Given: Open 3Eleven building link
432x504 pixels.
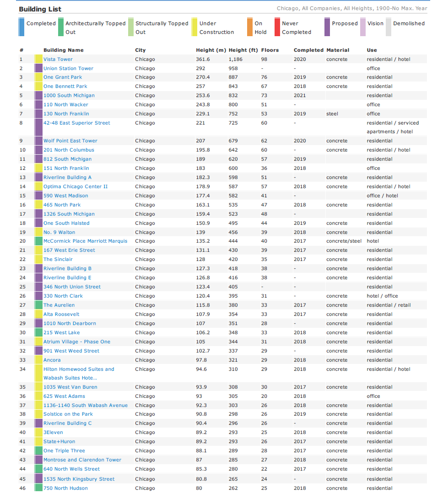Looking at the screenshot, I should coord(53,433).
